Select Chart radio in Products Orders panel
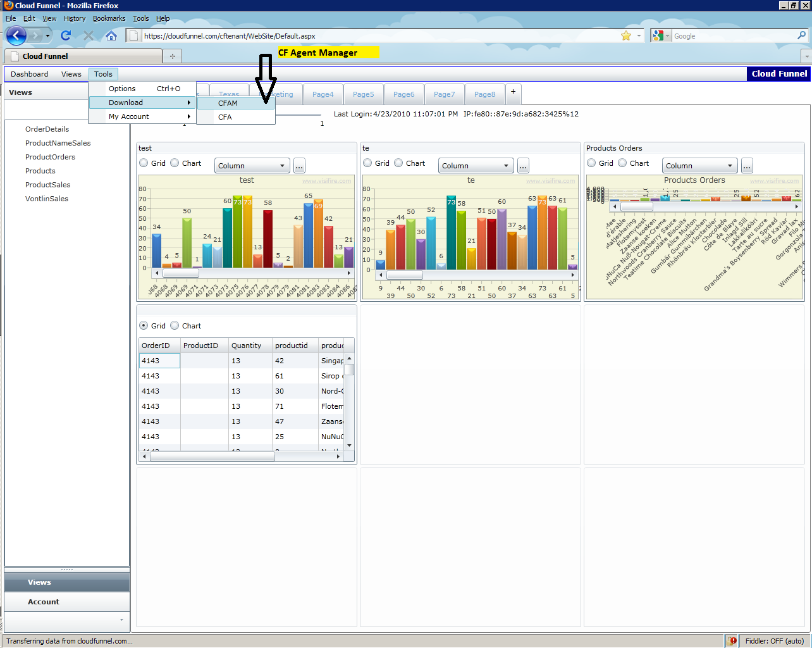812x648 pixels. pos(622,163)
